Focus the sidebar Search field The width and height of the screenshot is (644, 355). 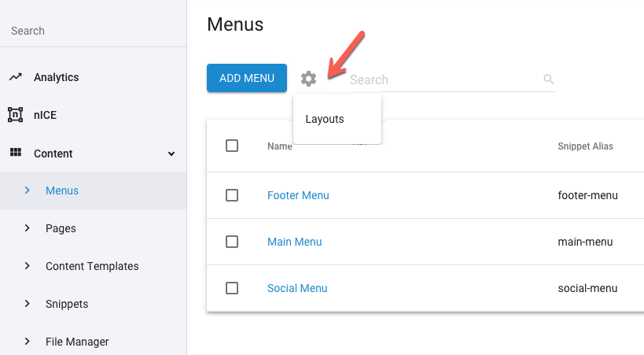pyautogui.click(x=86, y=31)
